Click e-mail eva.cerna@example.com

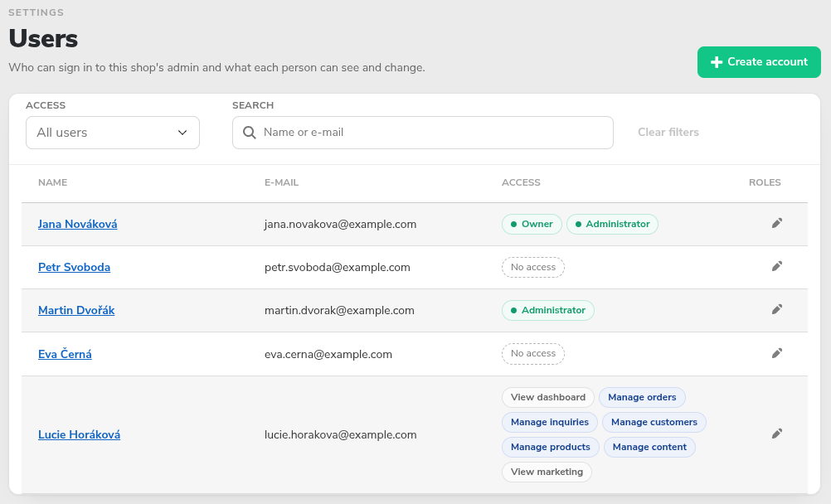click(x=328, y=354)
